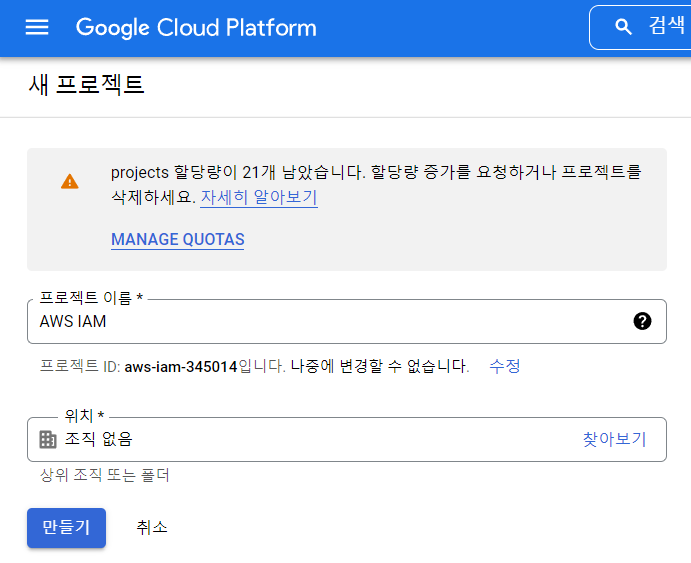Click the 프로젝트 이름 field containing AWS IAM
The image size is (691, 563).
[x=347, y=321]
